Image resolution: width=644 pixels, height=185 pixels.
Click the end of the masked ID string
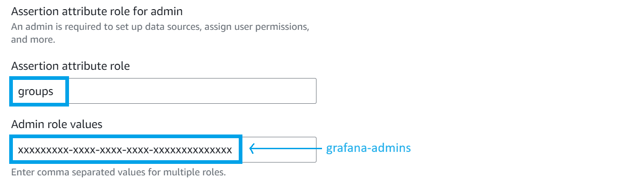pos(230,149)
